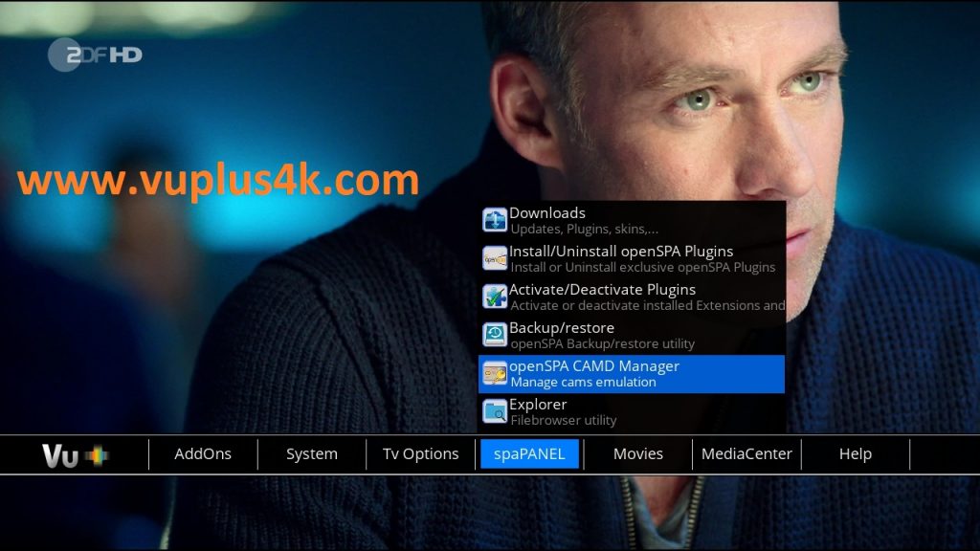Choose Activate/Deactivate Plugins entry
This screenshot has height=551, width=980.
(632, 297)
